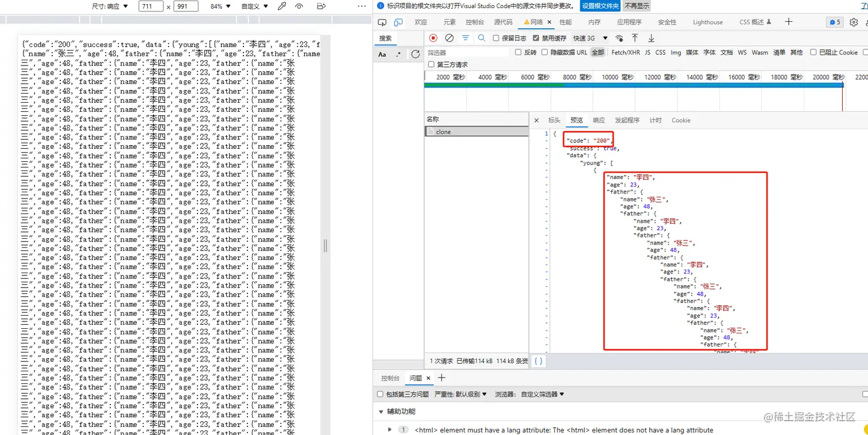
Task: Click the refresh search icon
Action: (x=416, y=55)
